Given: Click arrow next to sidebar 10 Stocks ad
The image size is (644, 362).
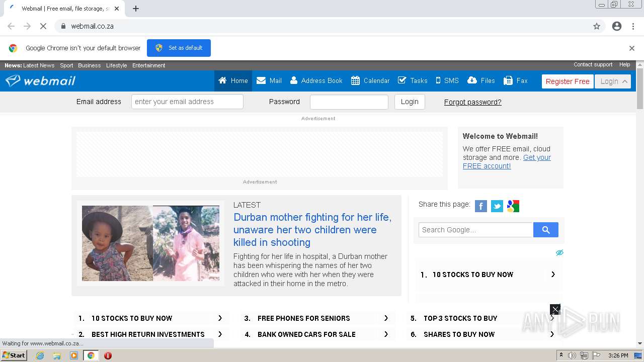Looking at the screenshot, I should tap(553, 275).
